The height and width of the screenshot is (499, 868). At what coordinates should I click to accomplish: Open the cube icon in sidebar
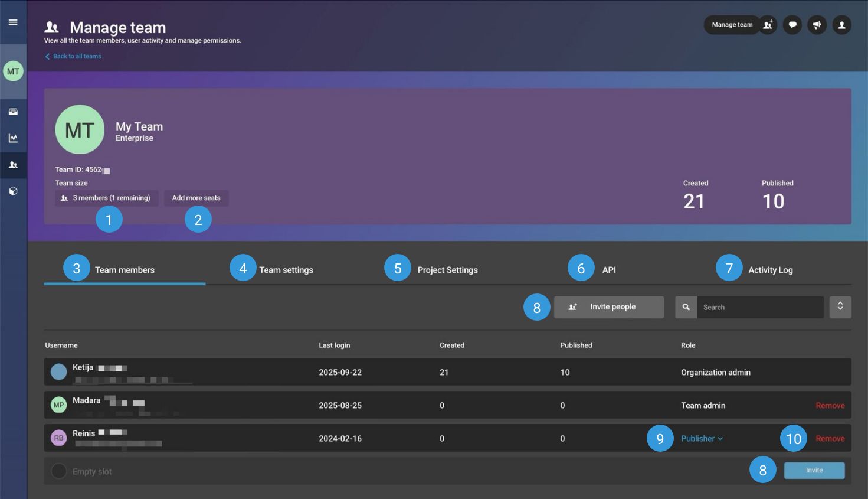point(13,191)
